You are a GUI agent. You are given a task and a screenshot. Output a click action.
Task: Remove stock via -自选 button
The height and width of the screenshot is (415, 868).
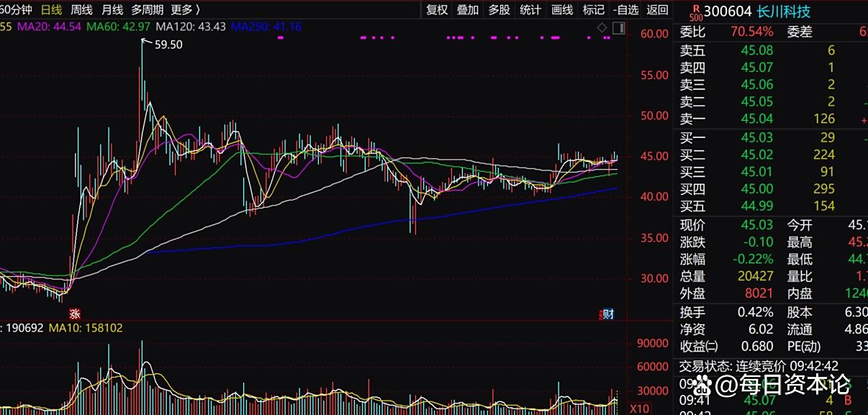point(626,9)
